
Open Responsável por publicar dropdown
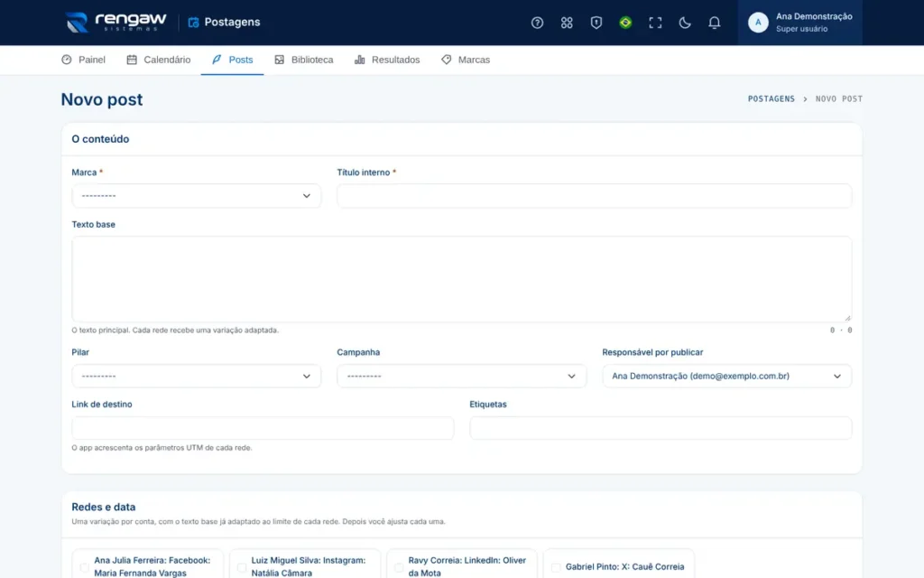point(726,376)
